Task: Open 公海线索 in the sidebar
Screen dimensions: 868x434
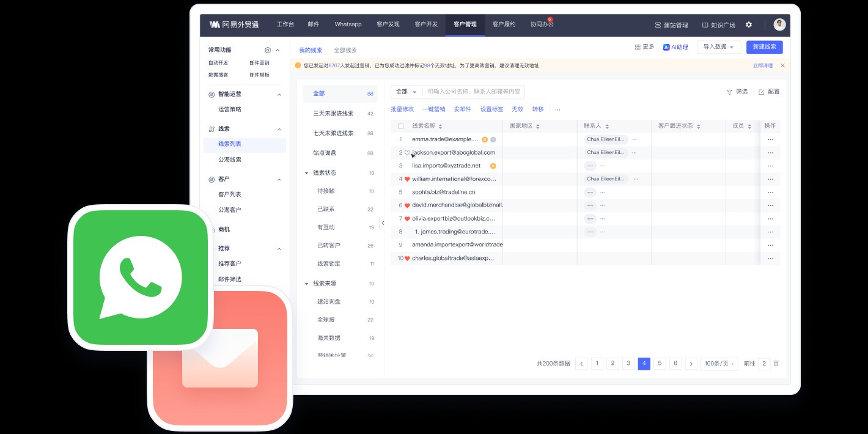Action: 230,160
